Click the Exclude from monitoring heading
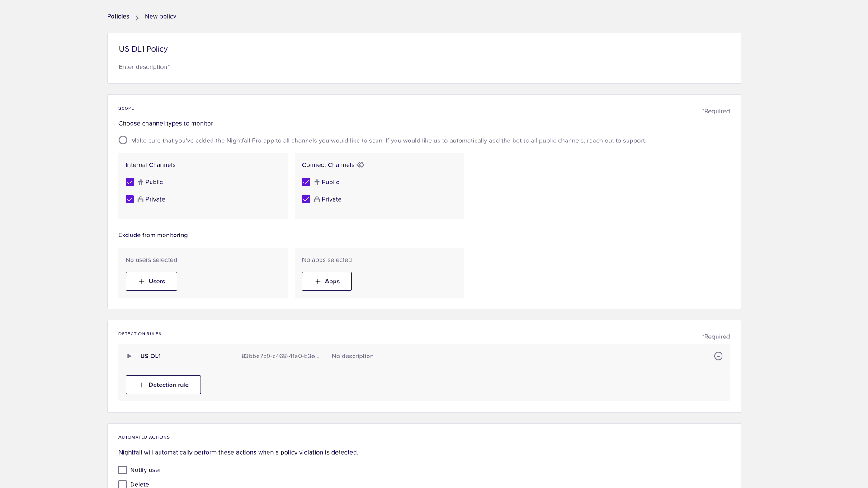Screen dimensions: 868x488 153,235
